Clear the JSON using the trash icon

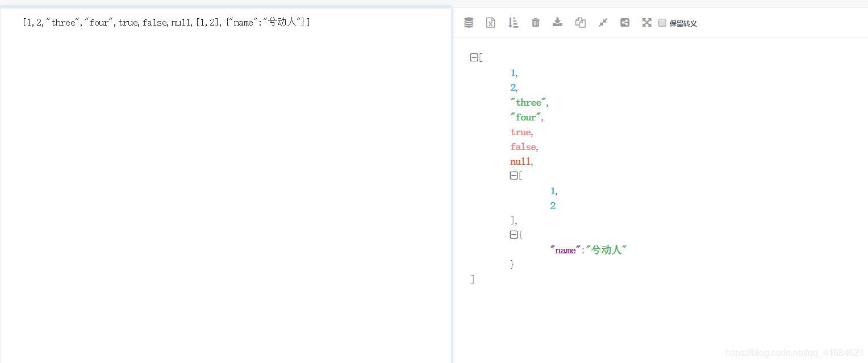click(x=535, y=23)
